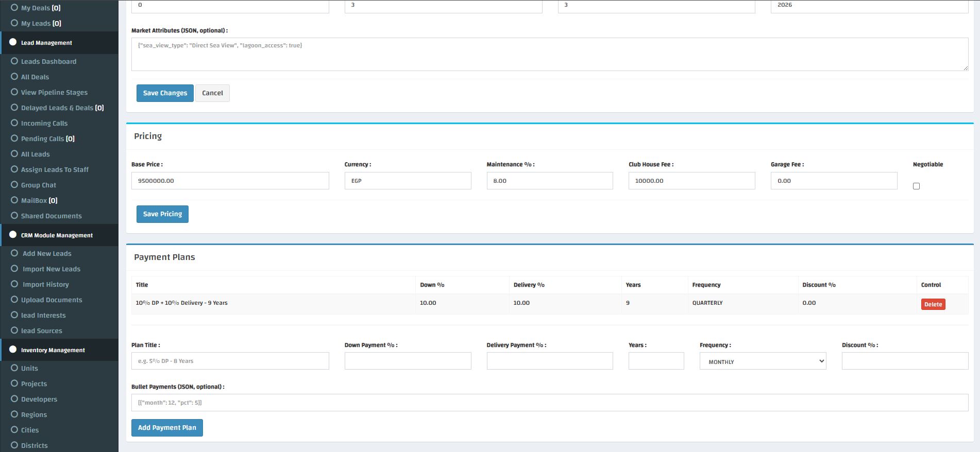Click the circle icon beside Units

point(14,368)
